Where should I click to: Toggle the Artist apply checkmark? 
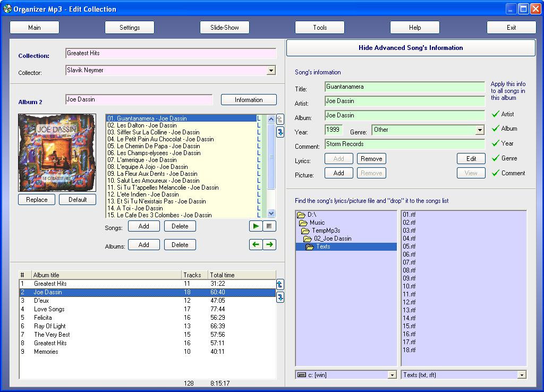[x=496, y=114]
